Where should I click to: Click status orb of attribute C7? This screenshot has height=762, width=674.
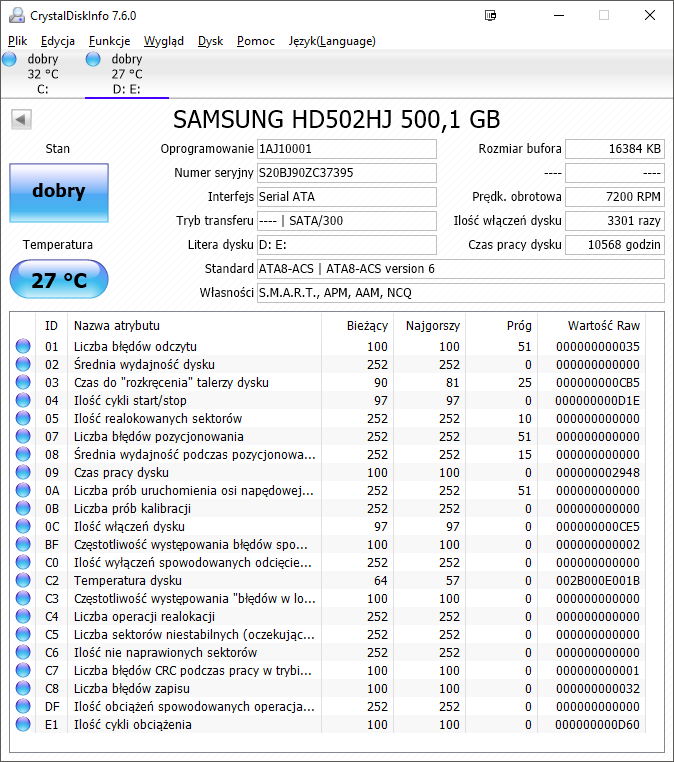pyautogui.click(x=23, y=670)
